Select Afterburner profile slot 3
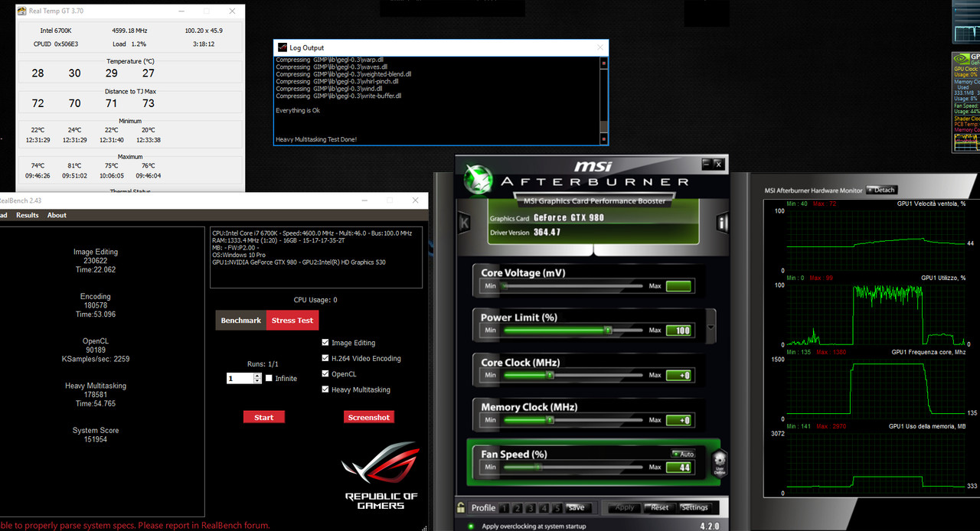The height and width of the screenshot is (531, 980). pyautogui.click(x=532, y=508)
